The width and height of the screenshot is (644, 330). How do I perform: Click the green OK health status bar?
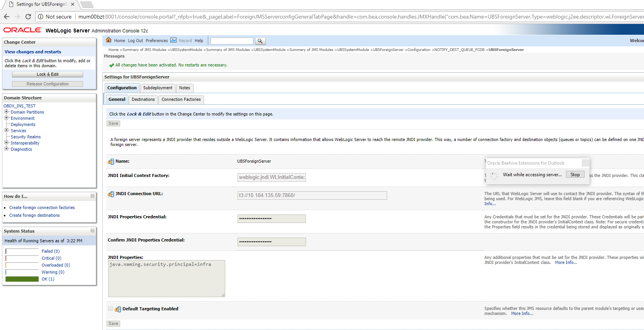[x=22, y=279]
